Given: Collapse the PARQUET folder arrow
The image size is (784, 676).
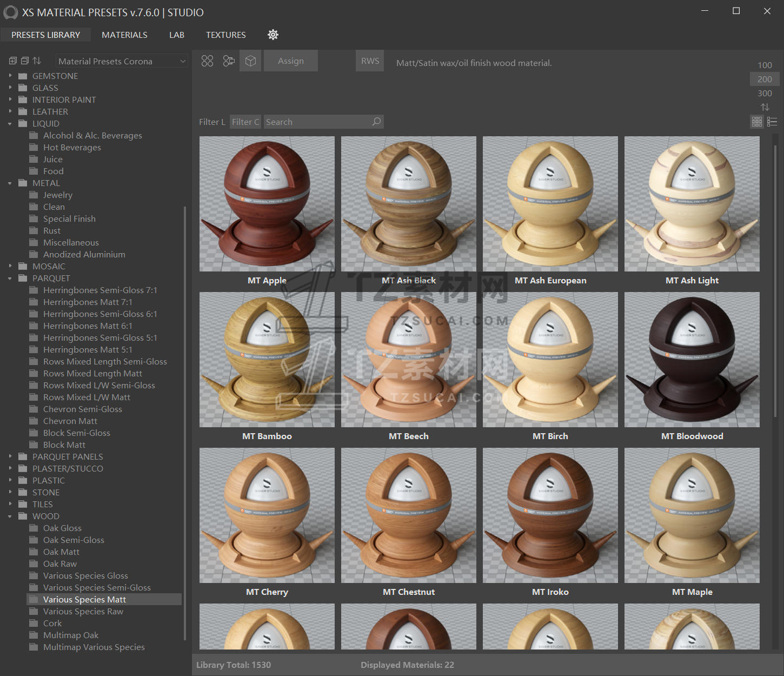Looking at the screenshot, I should 10,278.
